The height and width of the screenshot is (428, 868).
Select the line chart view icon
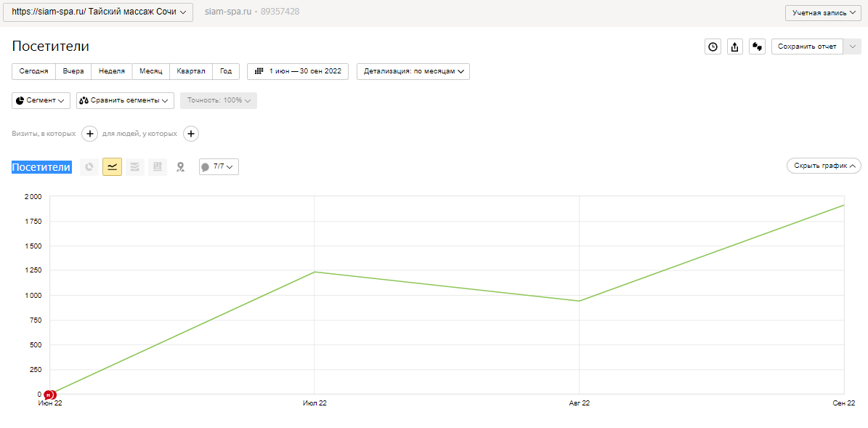112,167
